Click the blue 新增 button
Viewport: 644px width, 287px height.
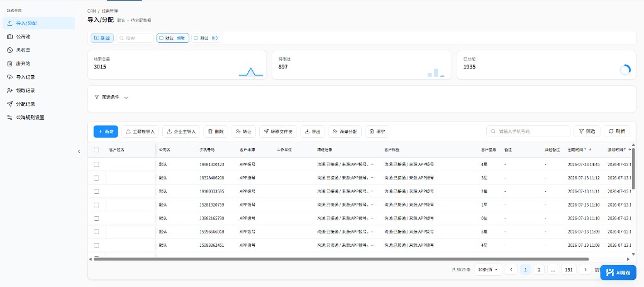tap(106, 132)
